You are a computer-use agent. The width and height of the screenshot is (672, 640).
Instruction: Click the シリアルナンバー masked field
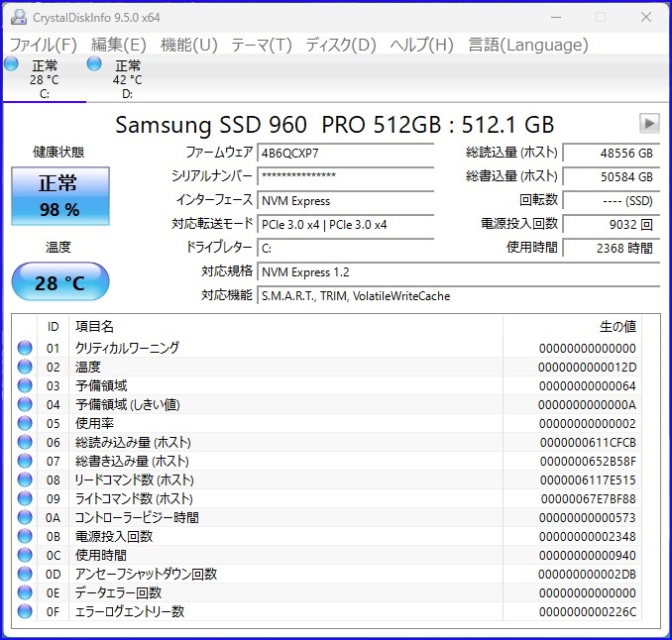pos(345,176)
